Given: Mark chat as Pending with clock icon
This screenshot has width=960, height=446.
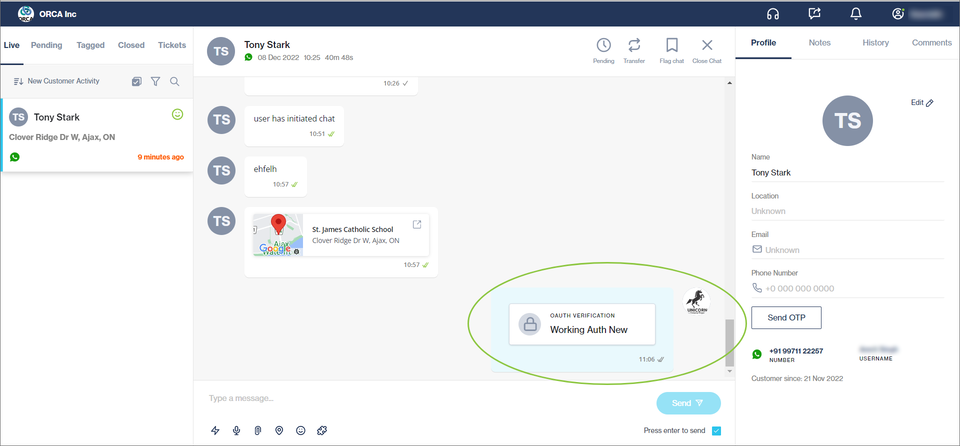Looking at the screenshot, I should coord(604,46).
